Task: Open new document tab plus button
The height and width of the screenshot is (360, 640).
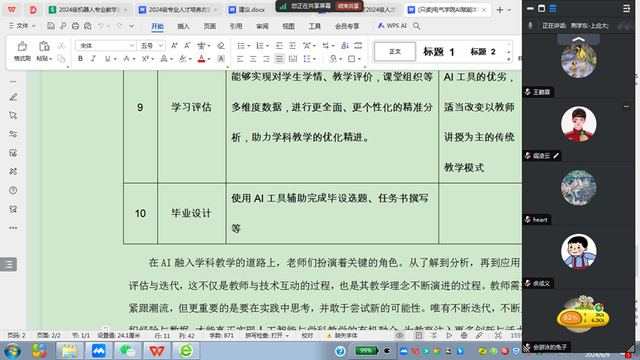Action: [x=500, y=9]
